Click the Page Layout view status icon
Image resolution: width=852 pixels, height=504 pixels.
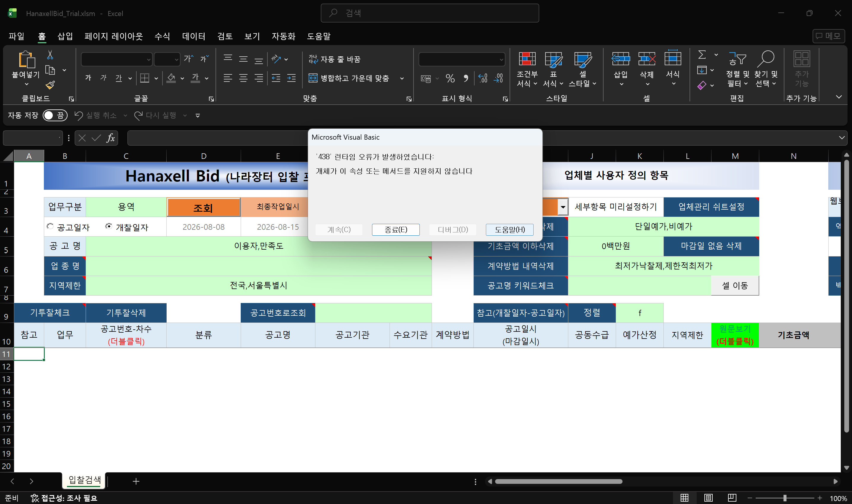click(x=708, y=498)
